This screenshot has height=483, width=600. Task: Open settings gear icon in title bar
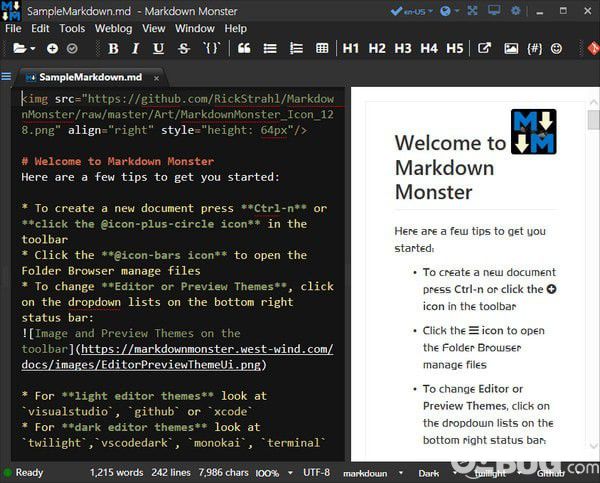point(516,11)
